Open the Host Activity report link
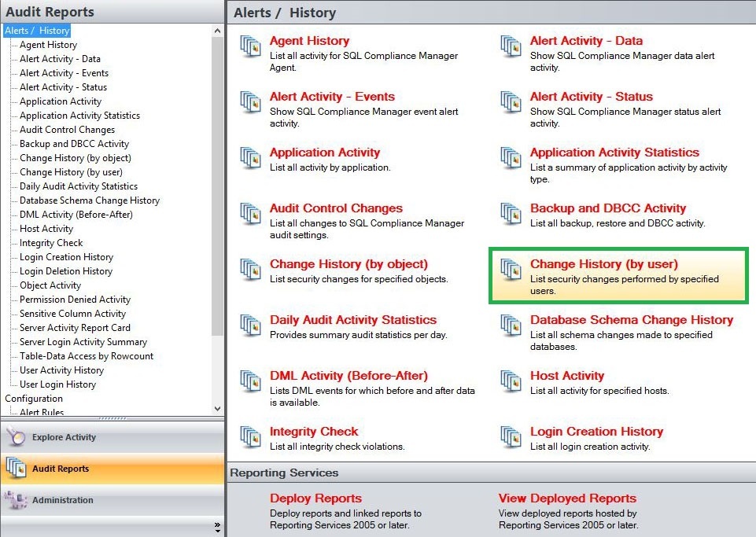Viewport: 756px width, 537px height. tap(567, 376)
